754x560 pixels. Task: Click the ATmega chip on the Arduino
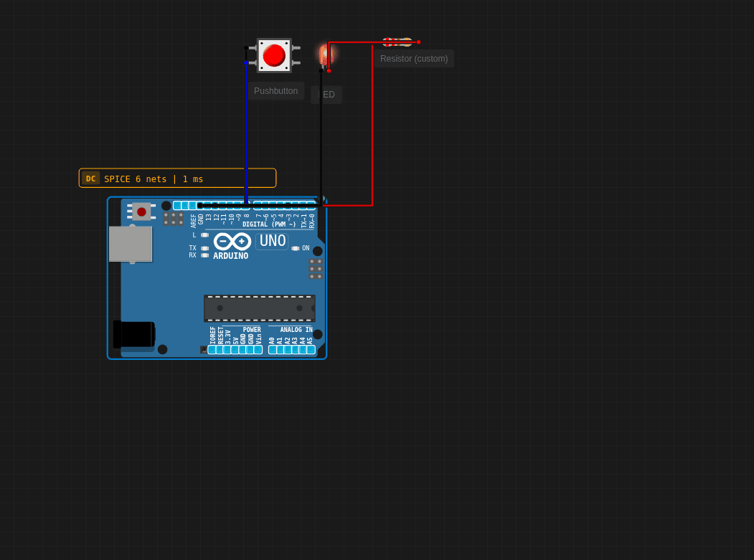tap(260, 308)
